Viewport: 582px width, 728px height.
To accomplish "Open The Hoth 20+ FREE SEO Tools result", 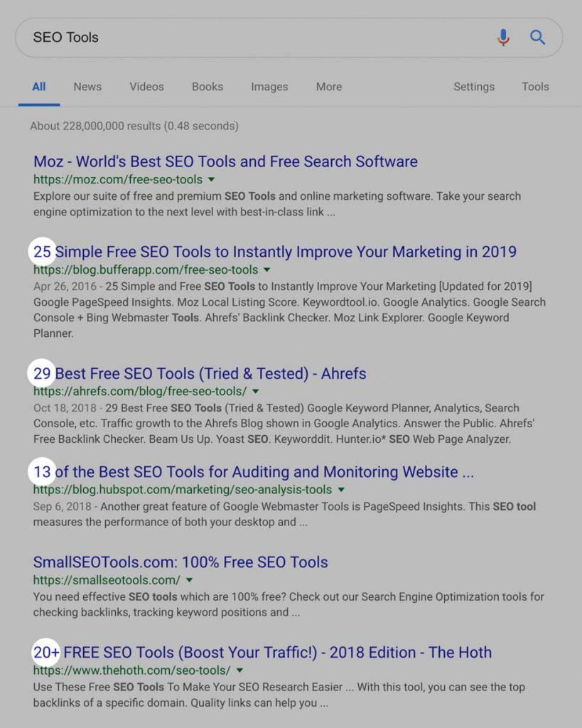I will tap(262, 653).
